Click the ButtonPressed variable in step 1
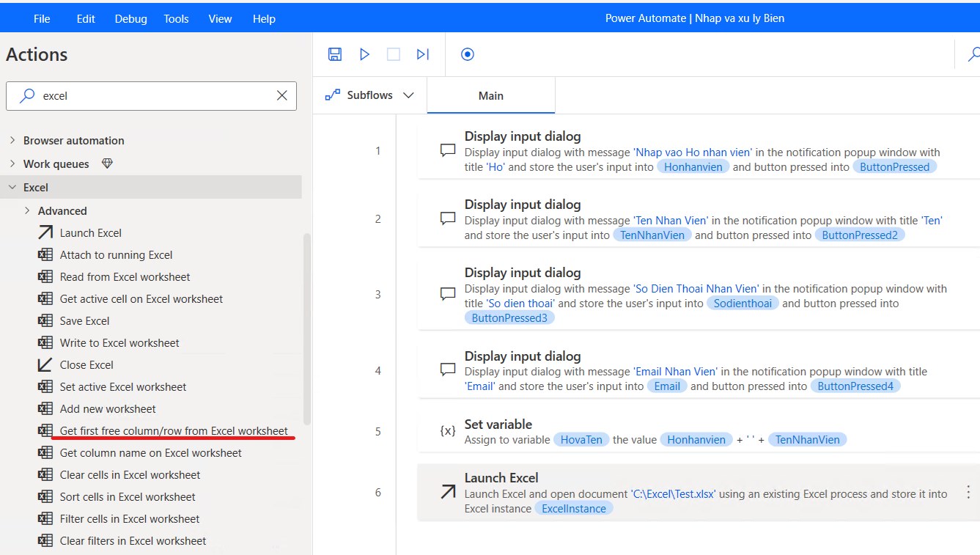 click(895, 167)
